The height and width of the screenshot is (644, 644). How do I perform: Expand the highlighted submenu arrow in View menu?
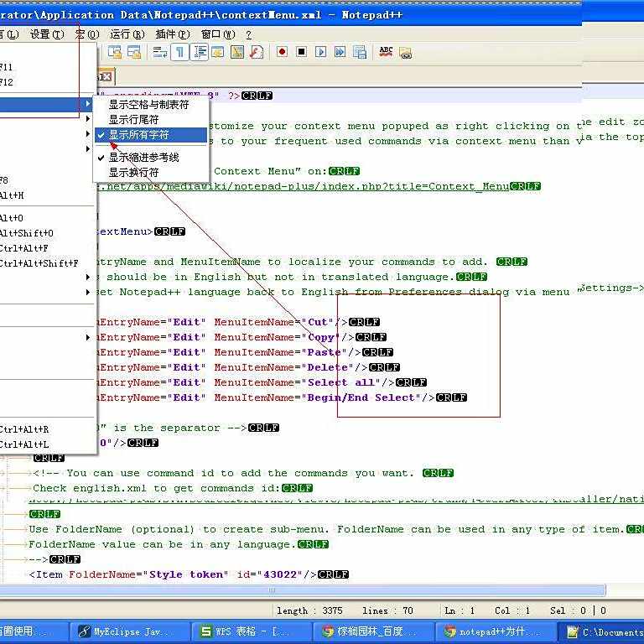point(88,104)
